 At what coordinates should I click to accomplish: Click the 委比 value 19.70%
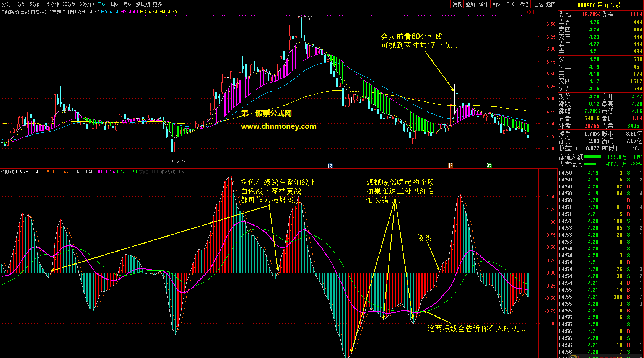click(x=591, y=14)
